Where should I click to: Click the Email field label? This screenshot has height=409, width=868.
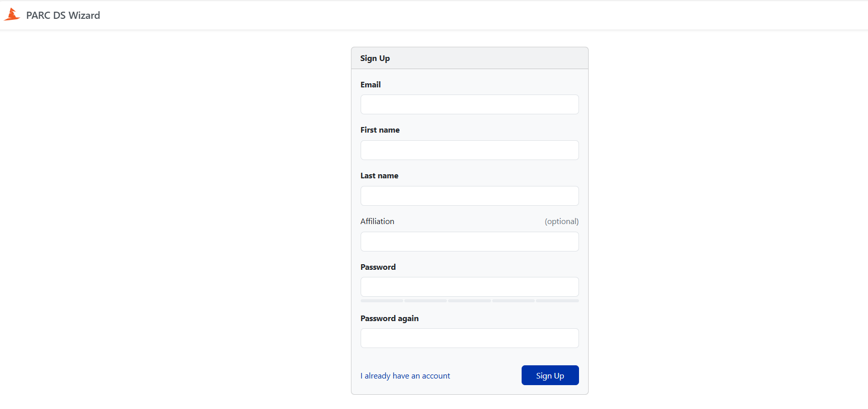point(370,85)
